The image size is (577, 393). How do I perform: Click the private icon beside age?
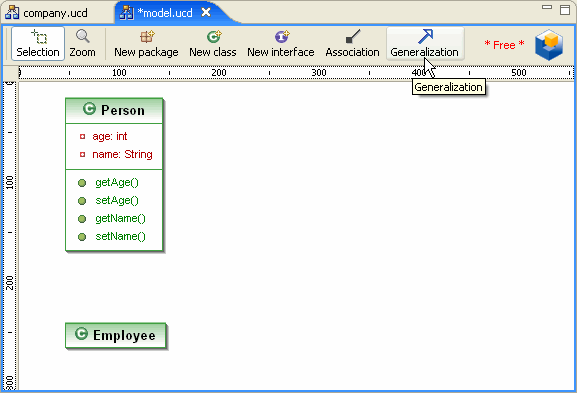coord(82,137)
